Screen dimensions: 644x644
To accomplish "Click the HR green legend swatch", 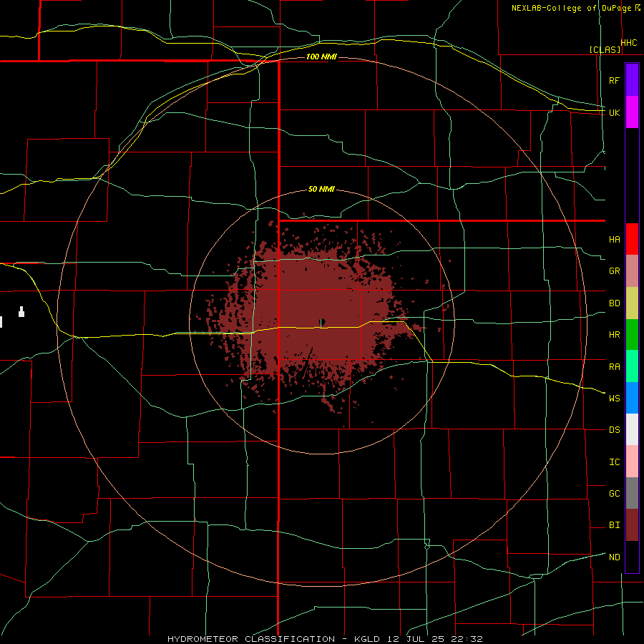I will pos(632,335).
